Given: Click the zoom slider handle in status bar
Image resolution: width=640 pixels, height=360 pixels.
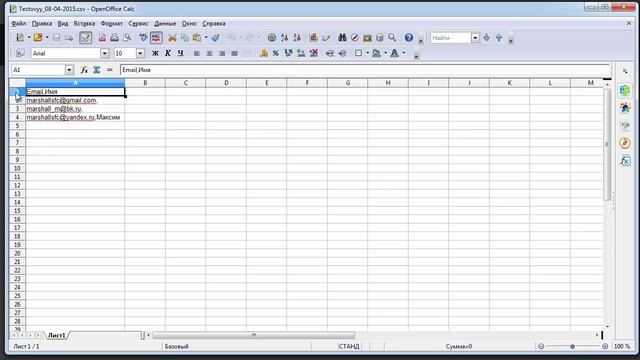Looking at the screenshot, I should (572, 346).
